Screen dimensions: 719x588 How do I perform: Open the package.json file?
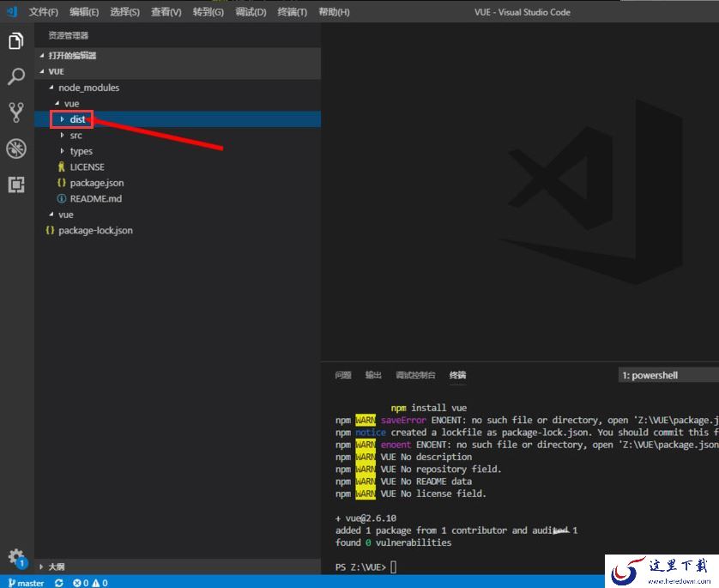[x=97, y=183]
